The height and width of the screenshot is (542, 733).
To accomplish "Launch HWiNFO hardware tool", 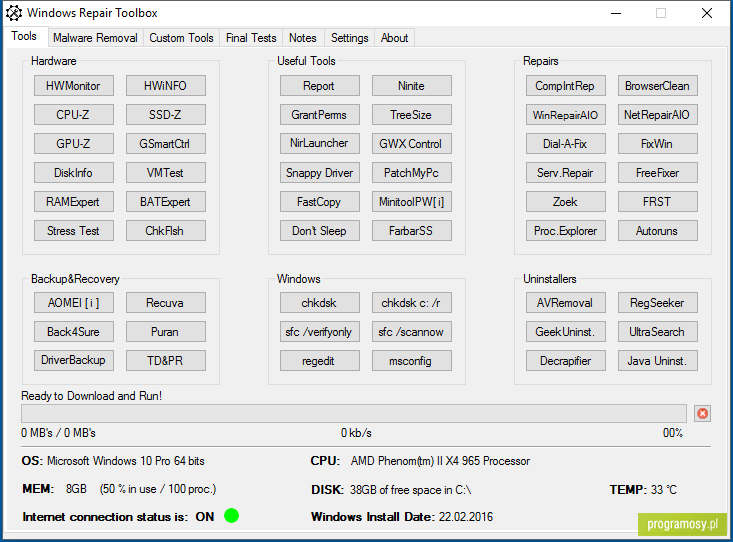I will click(165, 86).
